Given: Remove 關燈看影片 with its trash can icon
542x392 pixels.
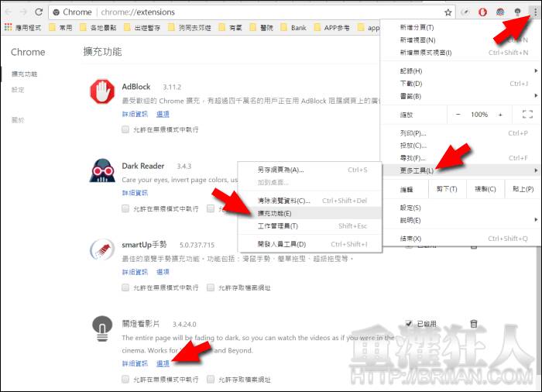Looking at the screenshot, I should point(474,324).
